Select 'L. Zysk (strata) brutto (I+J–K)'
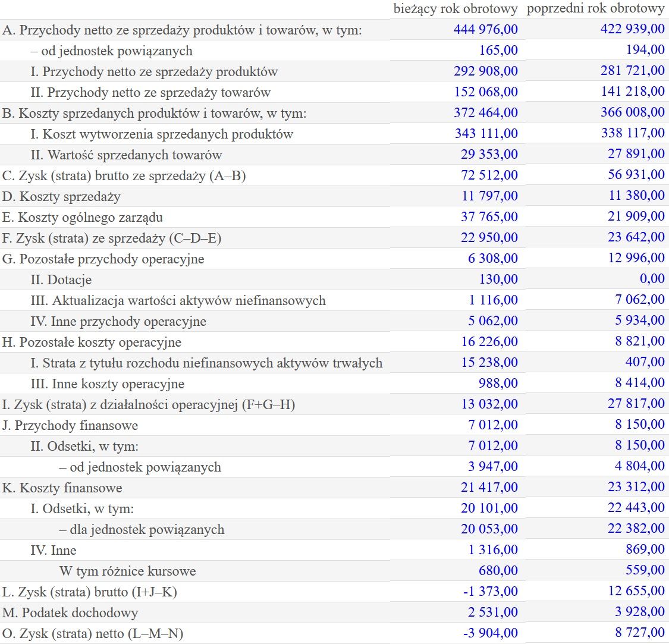 (x=89, y=592)
